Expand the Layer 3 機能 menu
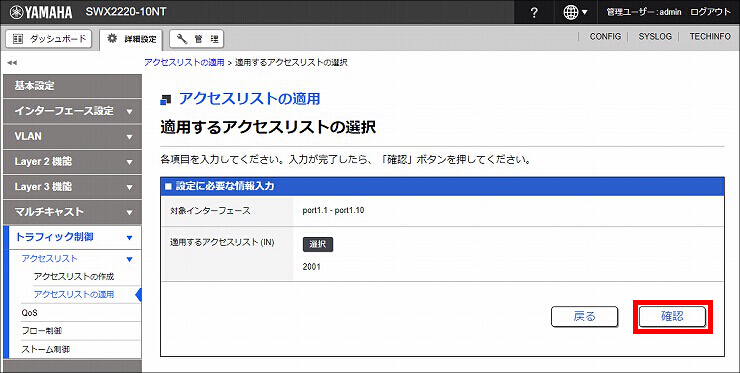 coord(72,187)
